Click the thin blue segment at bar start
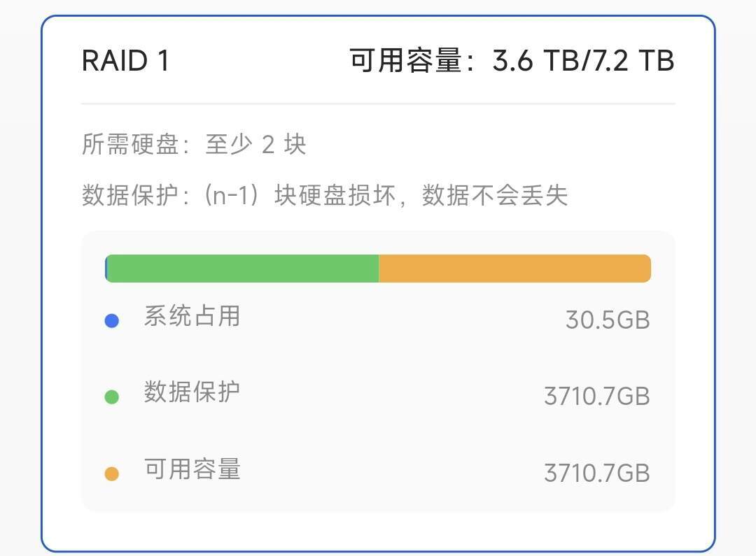 click(x=106, y=269)
